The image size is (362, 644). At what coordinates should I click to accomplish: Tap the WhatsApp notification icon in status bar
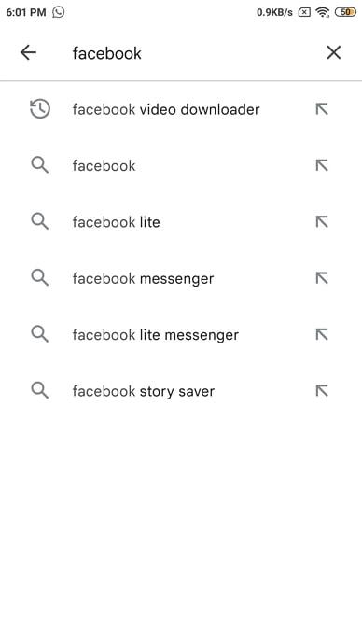point(59,12)
